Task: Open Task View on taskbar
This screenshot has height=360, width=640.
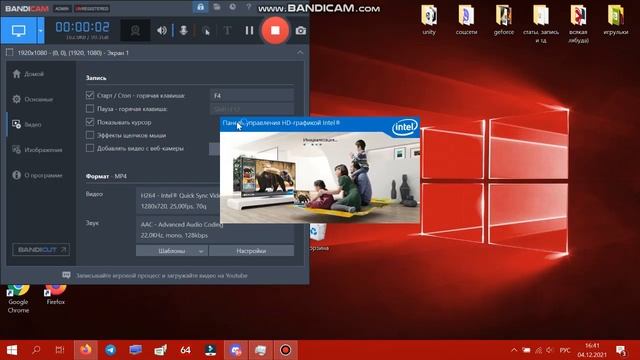Action: pos(60,350)
